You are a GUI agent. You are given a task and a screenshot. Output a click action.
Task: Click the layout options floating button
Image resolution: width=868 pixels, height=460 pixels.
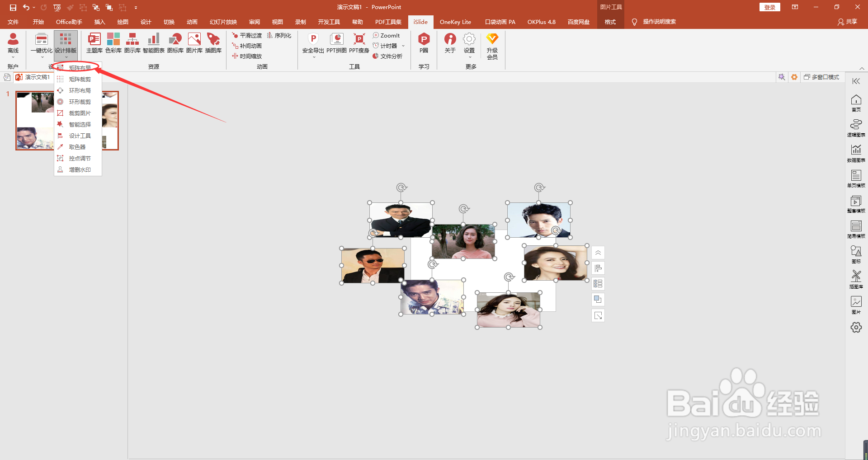(x=598, y=284)
